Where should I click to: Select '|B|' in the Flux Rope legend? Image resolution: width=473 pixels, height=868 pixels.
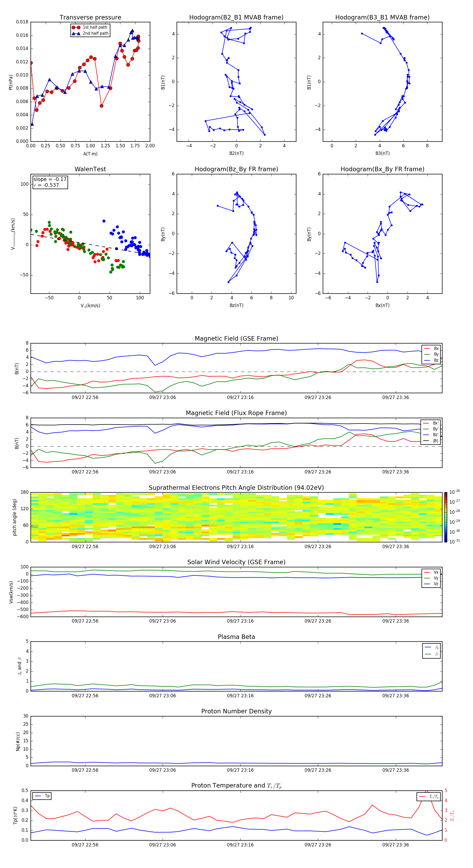[x=431, y=441]
